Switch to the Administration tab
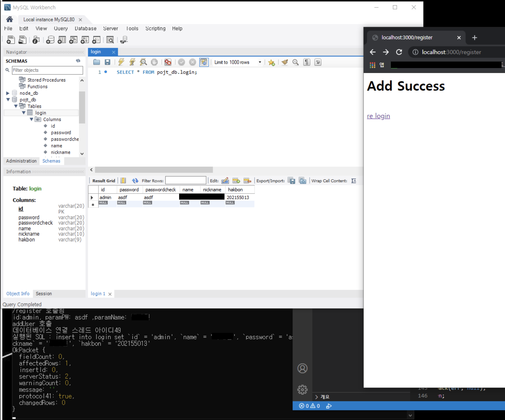The width and height of the screenshot is (505, 420). (x=21, y=161)
